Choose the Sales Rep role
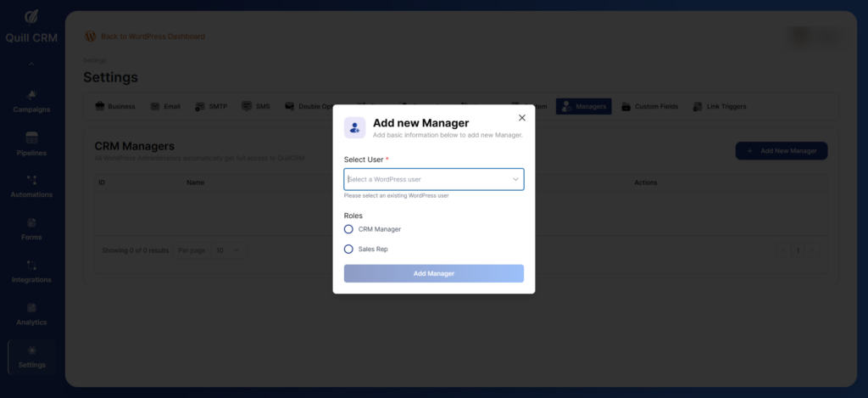This screenshot has height=398, width=868. click(x=348, y=249)
